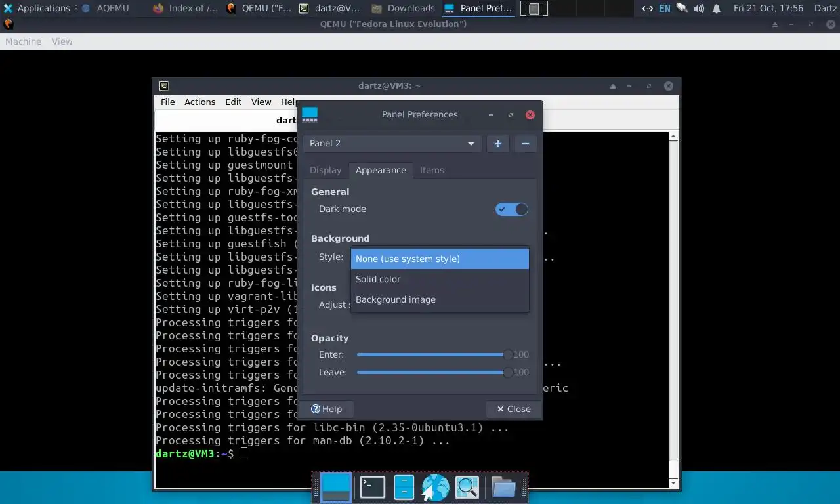Image resolution: width=840 pixels, height=504 pixels.
Task: Select the Appearance tab
Action: (381, 170)
